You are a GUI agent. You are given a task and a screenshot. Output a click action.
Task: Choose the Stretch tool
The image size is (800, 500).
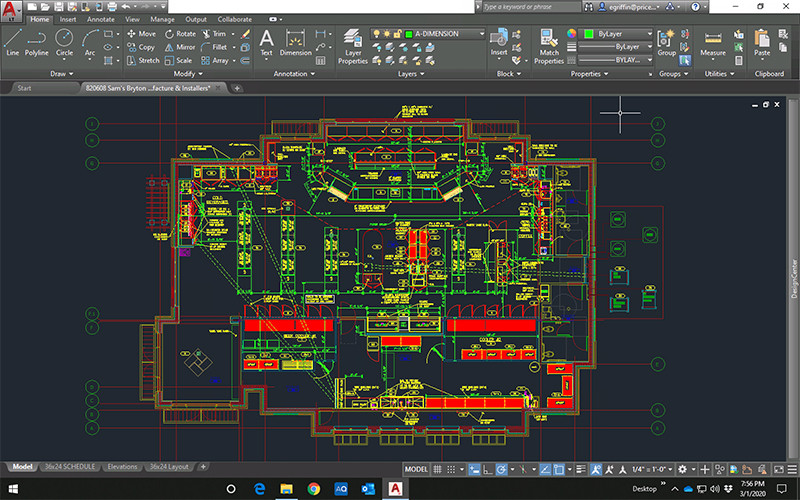point(142,60)
